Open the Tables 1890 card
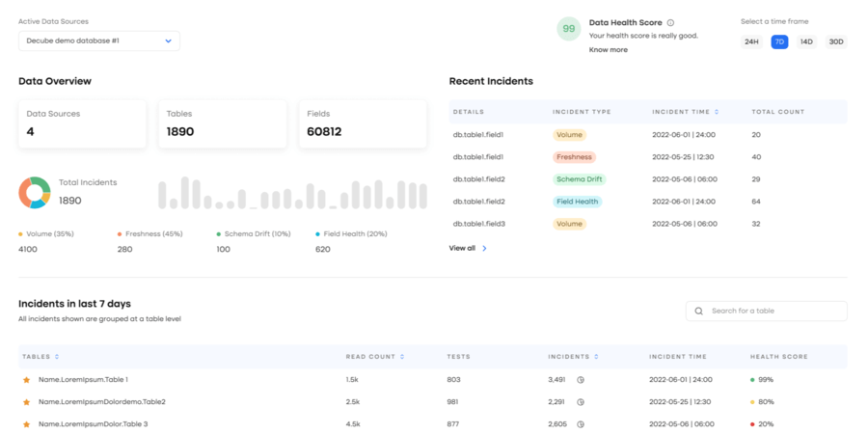 tap(223, 124)
